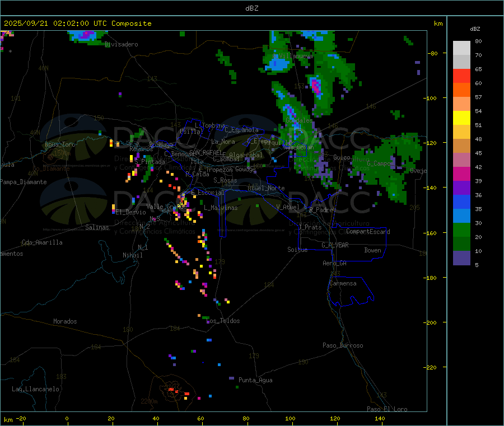Click the timestamp 2025/09/21 02:02:00 UTC
This screenshot has height=426, width=504.
[55, 24]
